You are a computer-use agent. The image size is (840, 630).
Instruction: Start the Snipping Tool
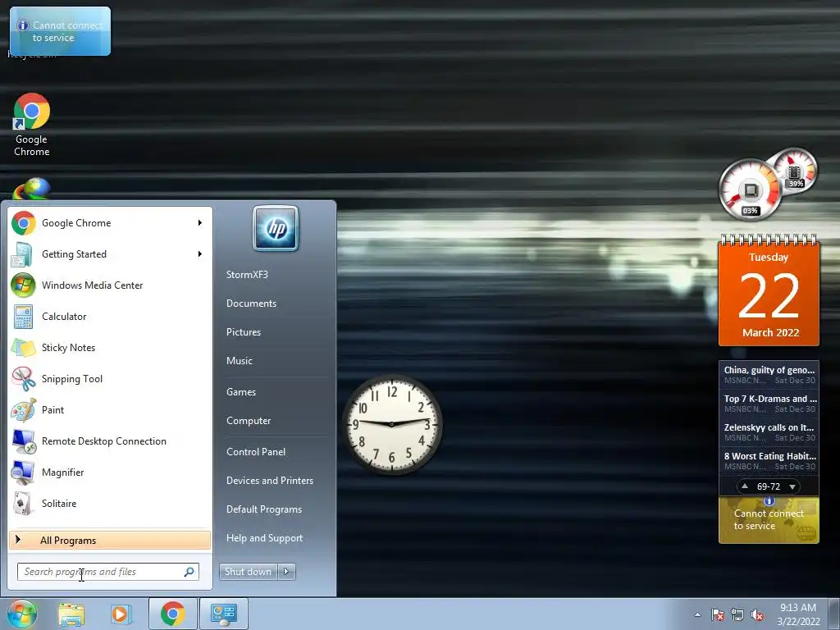[x=110, y=379]
